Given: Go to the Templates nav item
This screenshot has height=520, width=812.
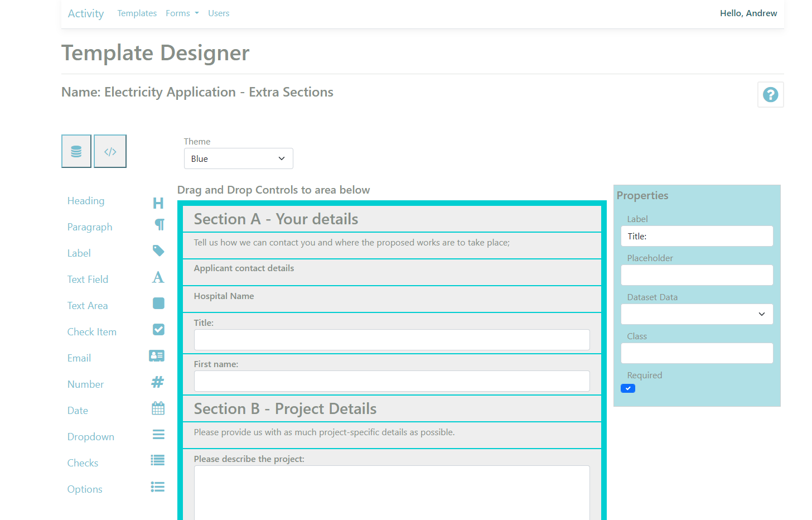Looking at the screenshot, I should point(137,13).
